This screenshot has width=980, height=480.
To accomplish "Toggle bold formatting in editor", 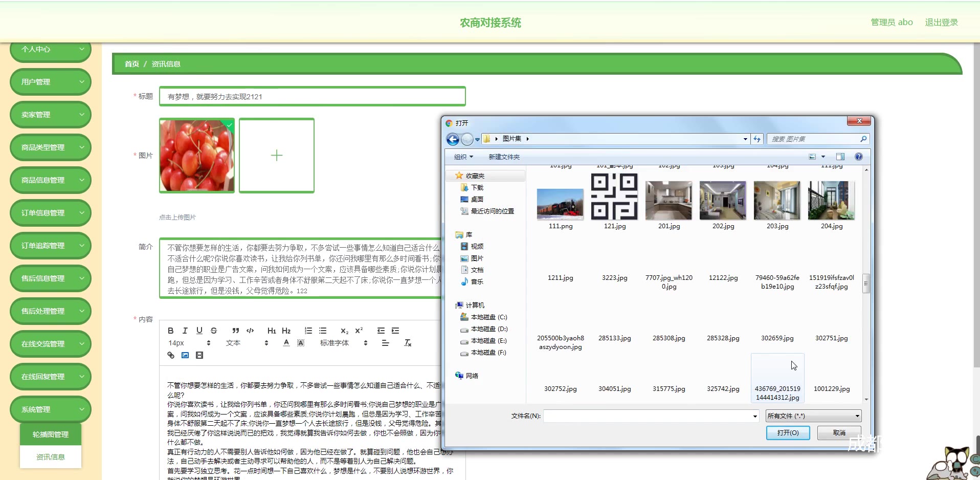I will coord(171,331).
